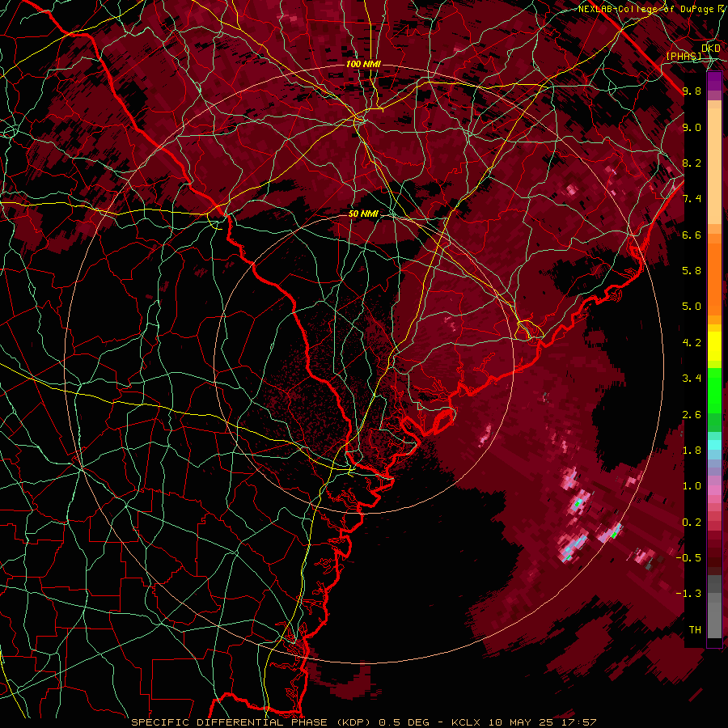Click the peach segment of the color bar
This screenshot has height=728, width=728.
(x=714, y=167)
